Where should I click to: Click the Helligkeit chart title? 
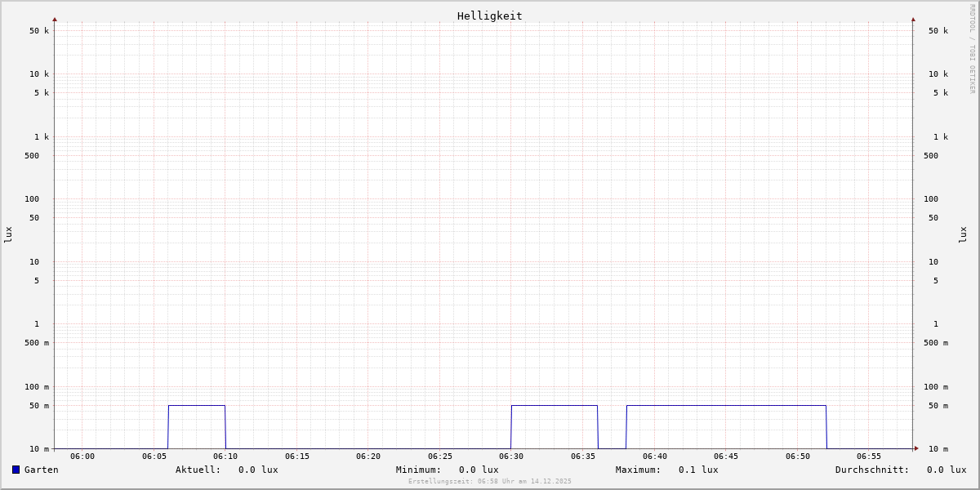point(489,16)
